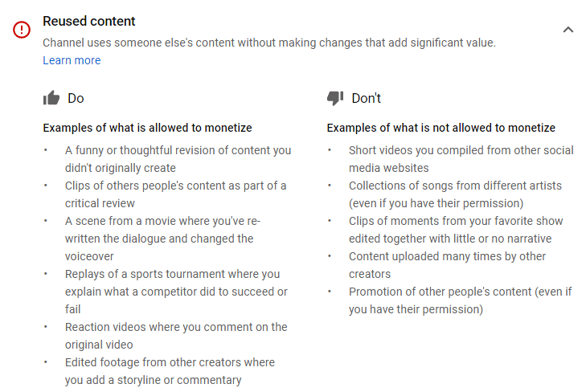Select the Reused content heading
Image resolution: width=586 pixels, height=392 pixels.
[x=89, y=21]
